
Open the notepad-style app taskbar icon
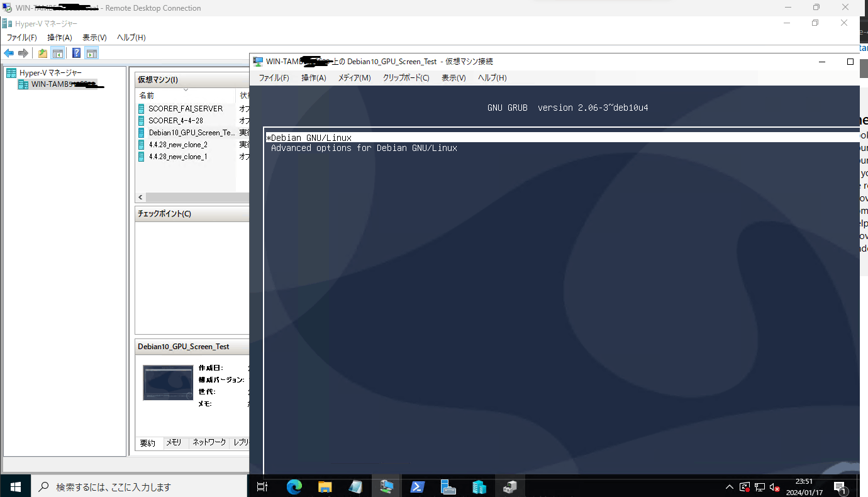point(355,486)
